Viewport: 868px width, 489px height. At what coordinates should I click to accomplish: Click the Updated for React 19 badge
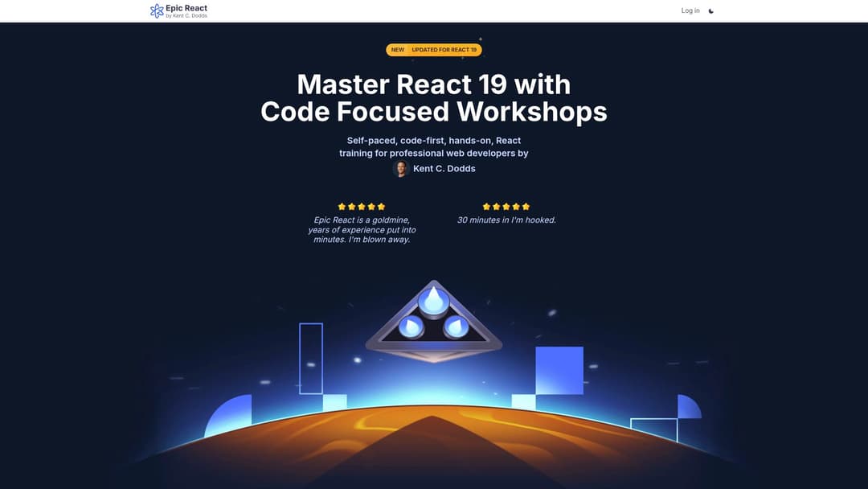[444, 50]
